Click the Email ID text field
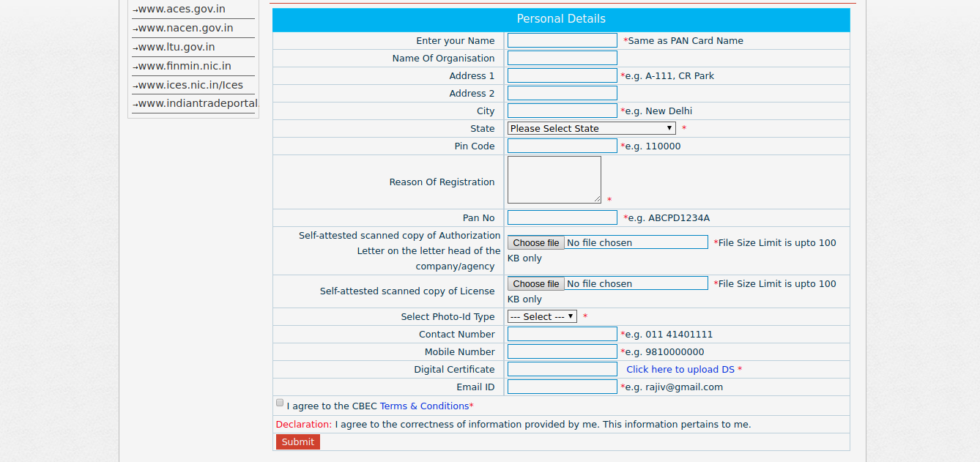Screen dimensions: 980x462 tap(562, 387)
